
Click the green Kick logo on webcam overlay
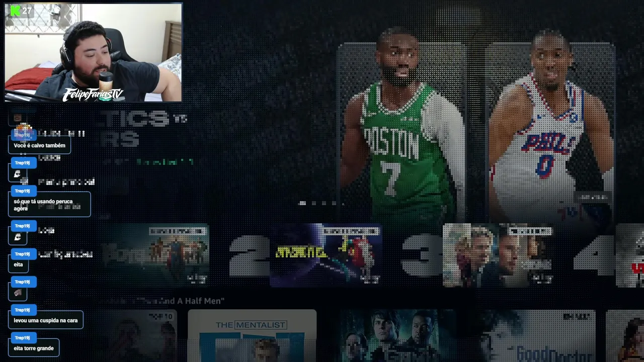(15, 11)
